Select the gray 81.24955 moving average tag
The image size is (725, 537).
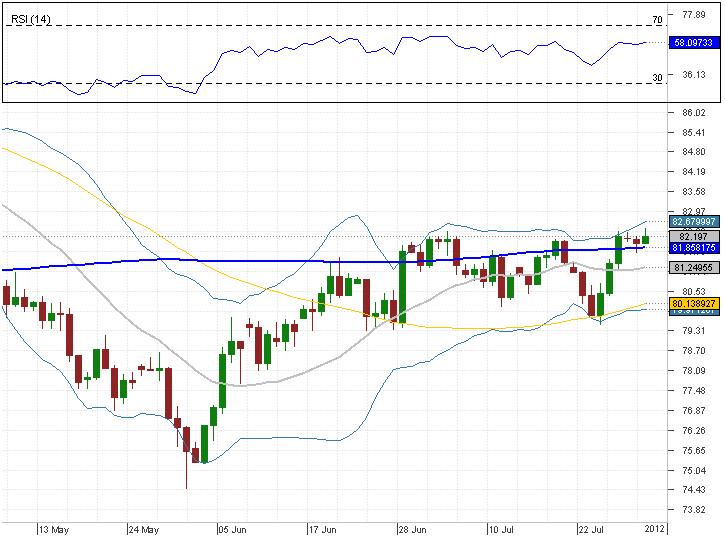tap(694, 268)
